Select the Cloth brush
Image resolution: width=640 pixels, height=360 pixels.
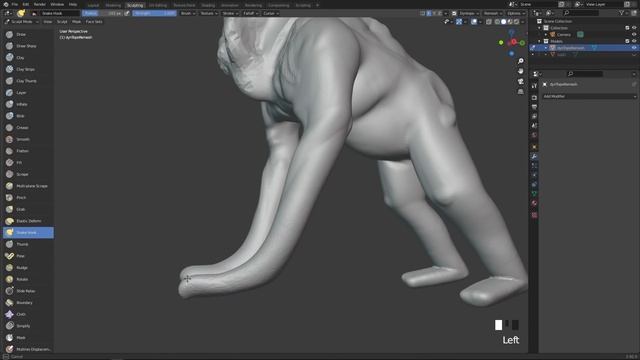pyautogui.click(x=28, y=314)
